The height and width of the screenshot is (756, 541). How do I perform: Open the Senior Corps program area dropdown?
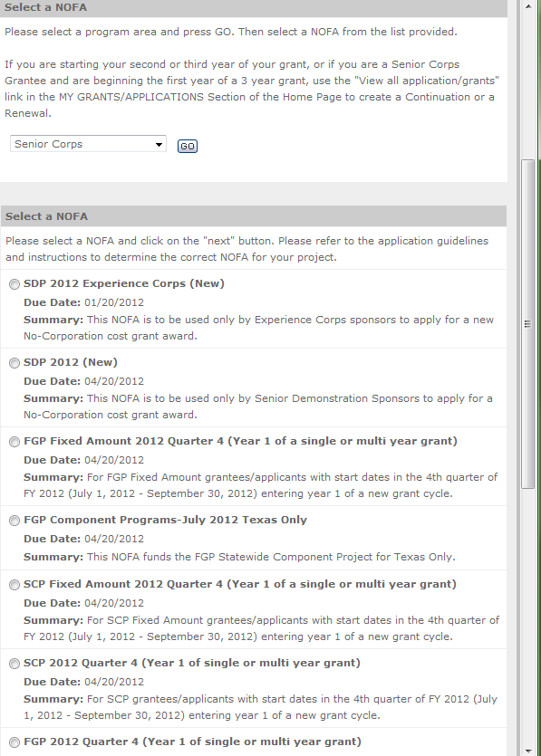click(x=88, y=144)
